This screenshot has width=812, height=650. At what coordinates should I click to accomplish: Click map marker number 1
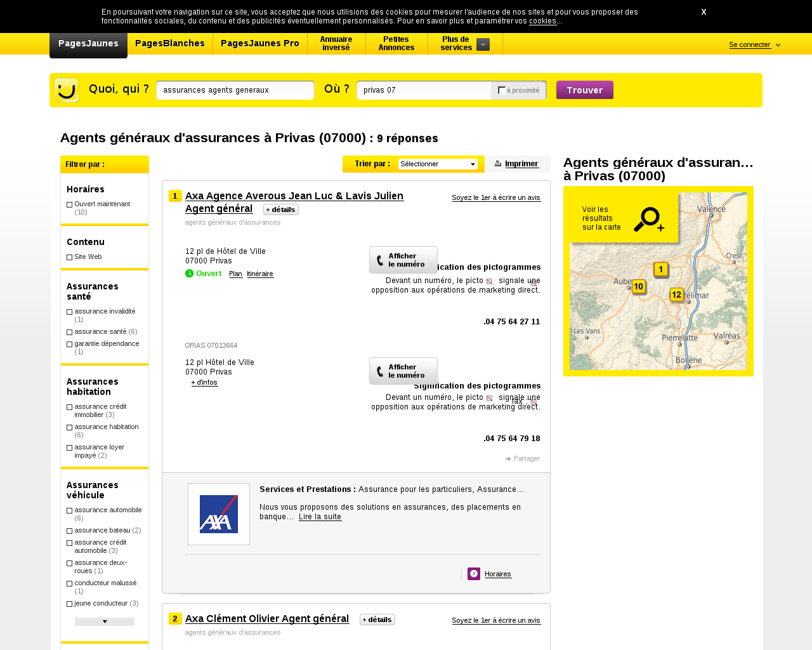click(661, 270)
